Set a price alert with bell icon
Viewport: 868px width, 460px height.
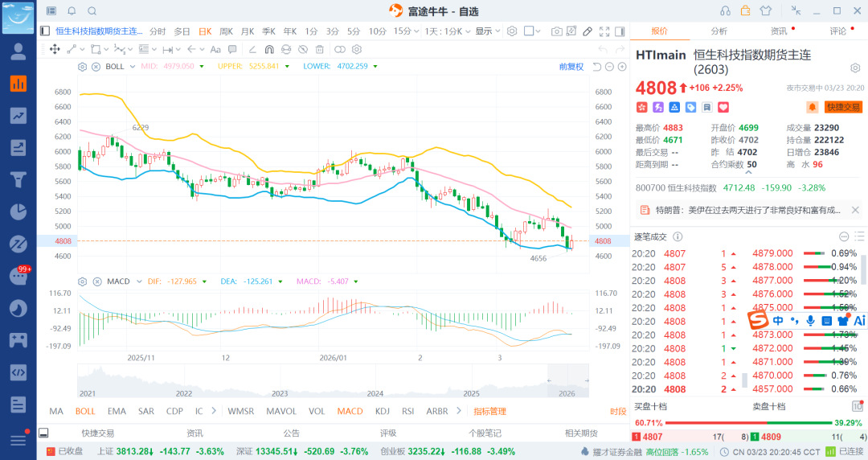(812, 107)
